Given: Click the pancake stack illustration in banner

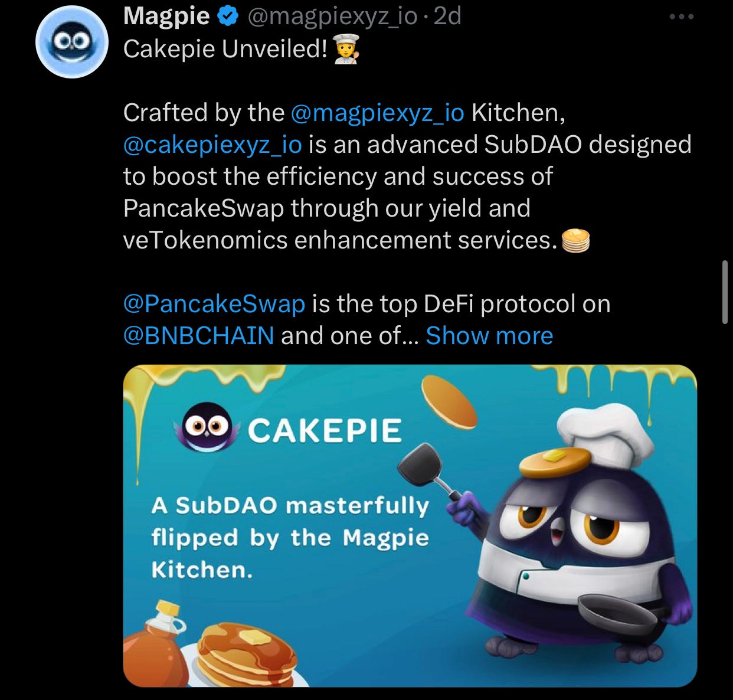Looking at the screenshot, I should pyautogui.click(x=247, y=656).
